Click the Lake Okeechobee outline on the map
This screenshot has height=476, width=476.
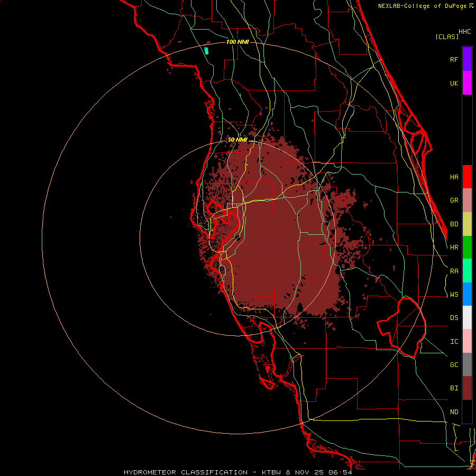[x=401, y=327]
